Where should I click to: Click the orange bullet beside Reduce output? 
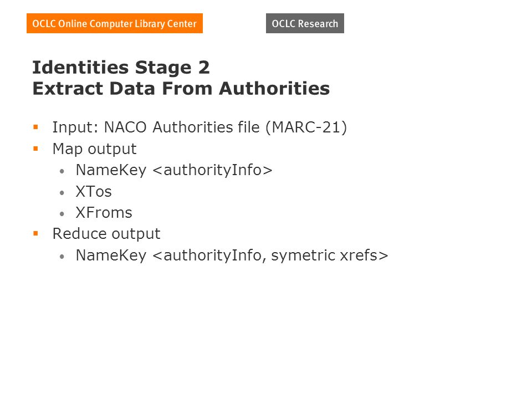36,233
